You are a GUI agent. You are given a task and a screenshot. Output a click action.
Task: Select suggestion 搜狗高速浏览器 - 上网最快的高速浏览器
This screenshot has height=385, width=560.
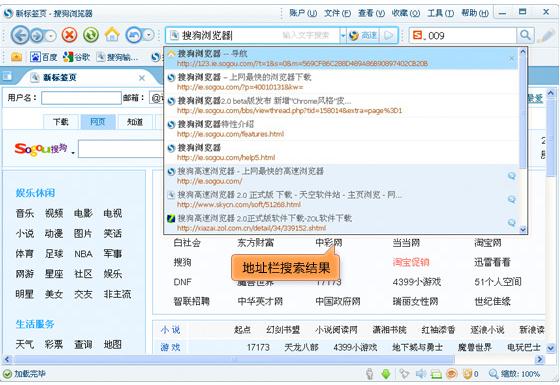[341, 176]
